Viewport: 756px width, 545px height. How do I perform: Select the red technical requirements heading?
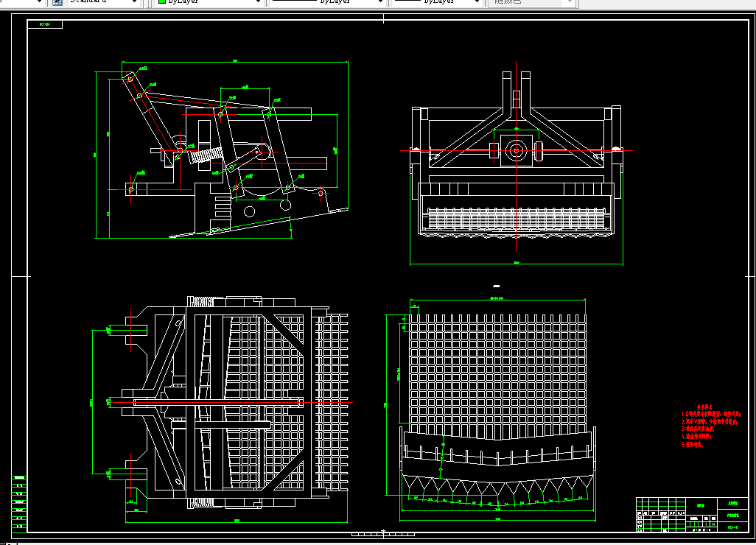[704, 407]
